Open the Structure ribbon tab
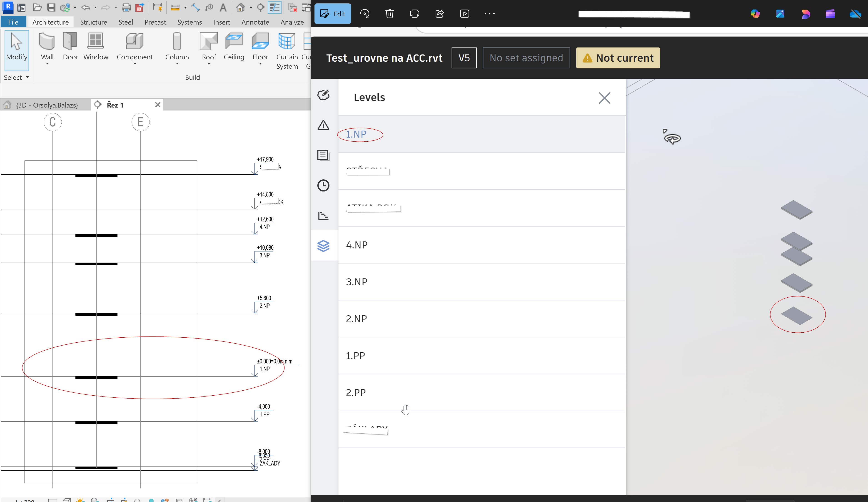Viewport: 868px width, 502px height. [93, 22]
